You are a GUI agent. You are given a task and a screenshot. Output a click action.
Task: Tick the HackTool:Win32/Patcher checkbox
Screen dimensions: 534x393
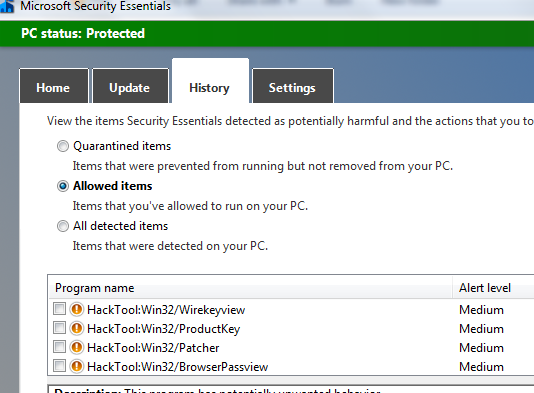pyautogui.click(x=59, y=347)
